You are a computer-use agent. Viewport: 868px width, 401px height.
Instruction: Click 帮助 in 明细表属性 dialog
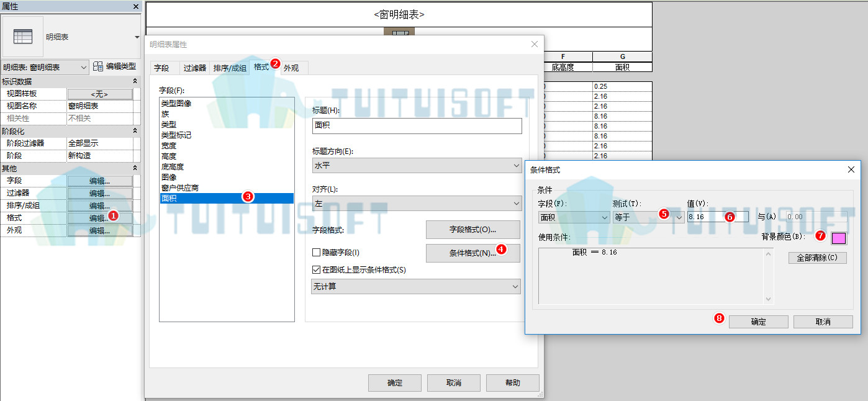pos(512,383)
